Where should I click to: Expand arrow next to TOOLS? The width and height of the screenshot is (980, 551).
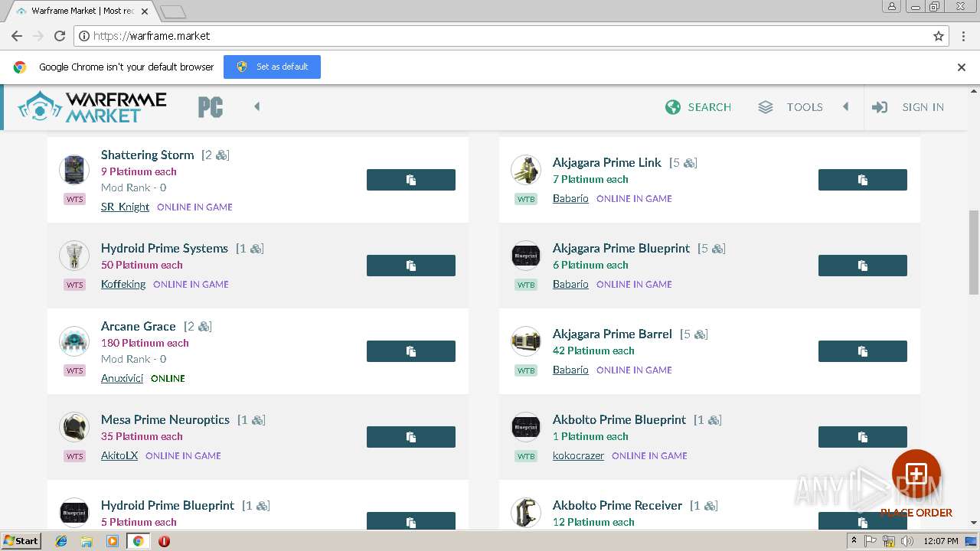846,106
